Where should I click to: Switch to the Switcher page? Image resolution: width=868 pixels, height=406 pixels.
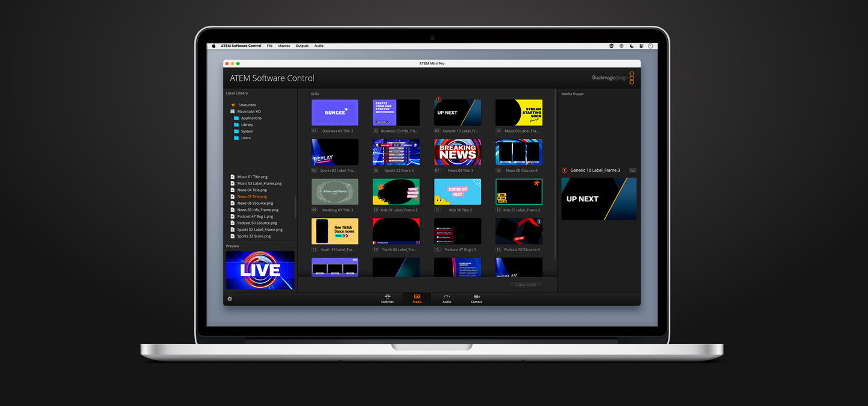387,299
